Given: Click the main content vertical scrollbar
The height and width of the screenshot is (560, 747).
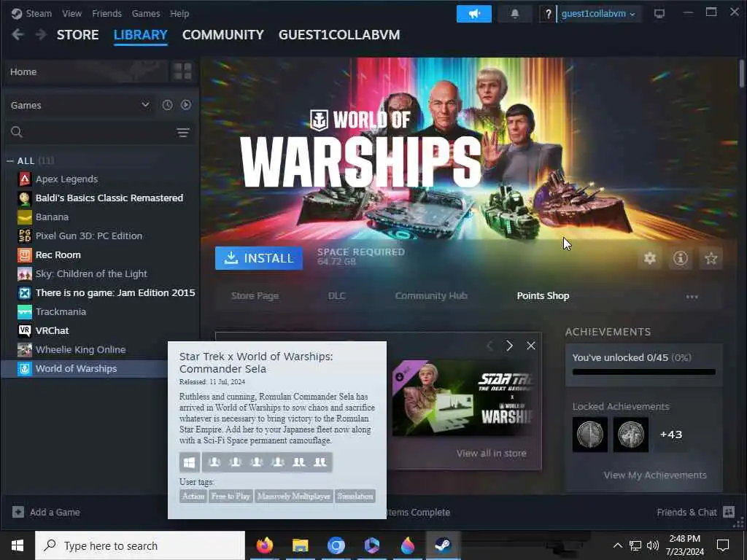Looking at the screenshot, I should [x=742, y=74].
